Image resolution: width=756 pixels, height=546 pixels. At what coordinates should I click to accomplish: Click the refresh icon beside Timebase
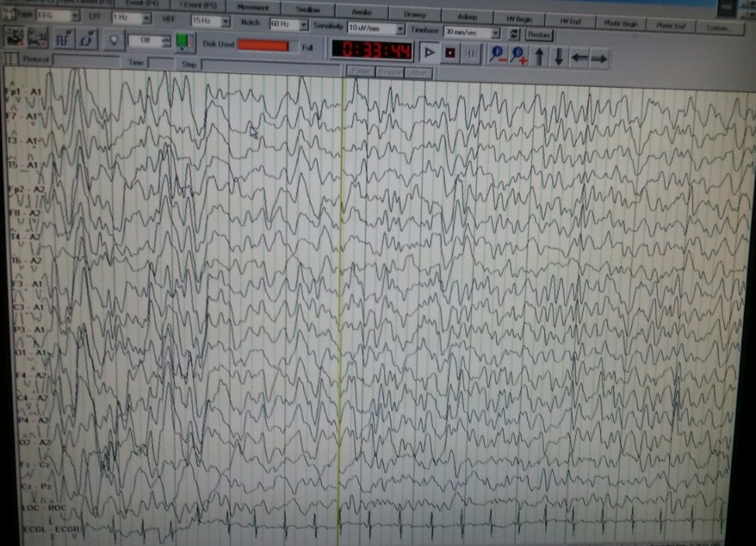515,34
